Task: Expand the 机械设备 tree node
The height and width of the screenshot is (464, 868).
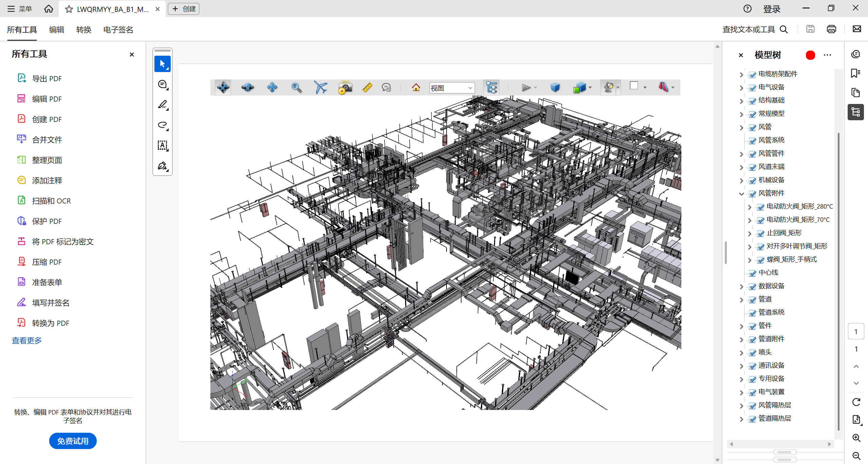Action: 741,180
